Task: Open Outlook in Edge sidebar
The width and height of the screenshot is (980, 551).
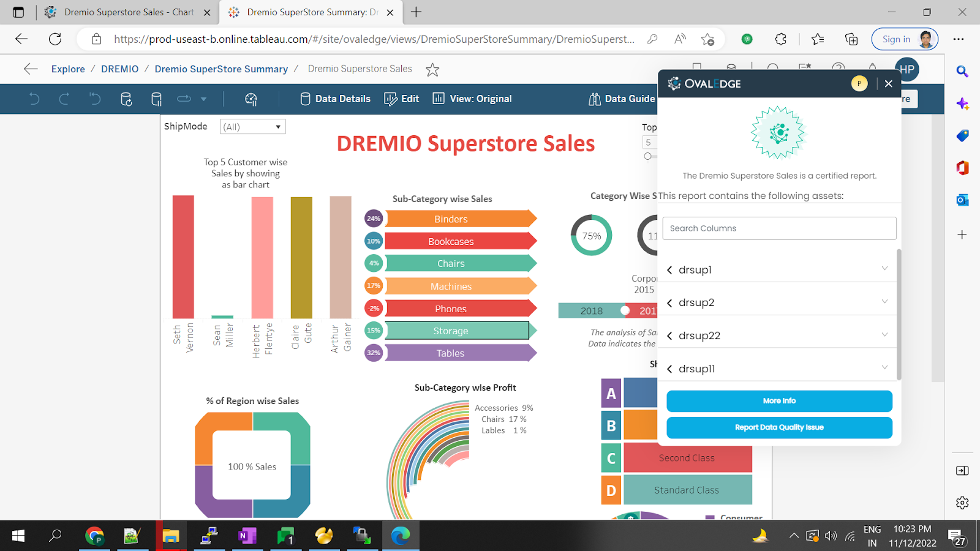Action: coord(962,200)
